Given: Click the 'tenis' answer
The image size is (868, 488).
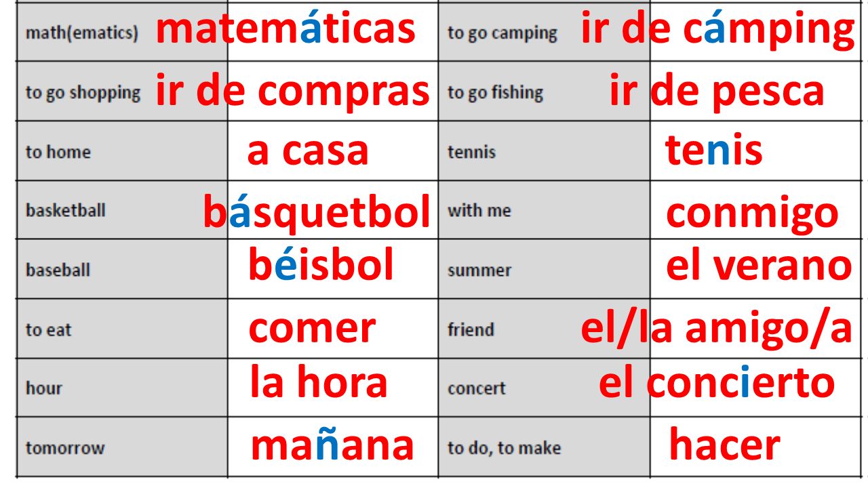Looking at the screenshot, I should tap(714, 150).
